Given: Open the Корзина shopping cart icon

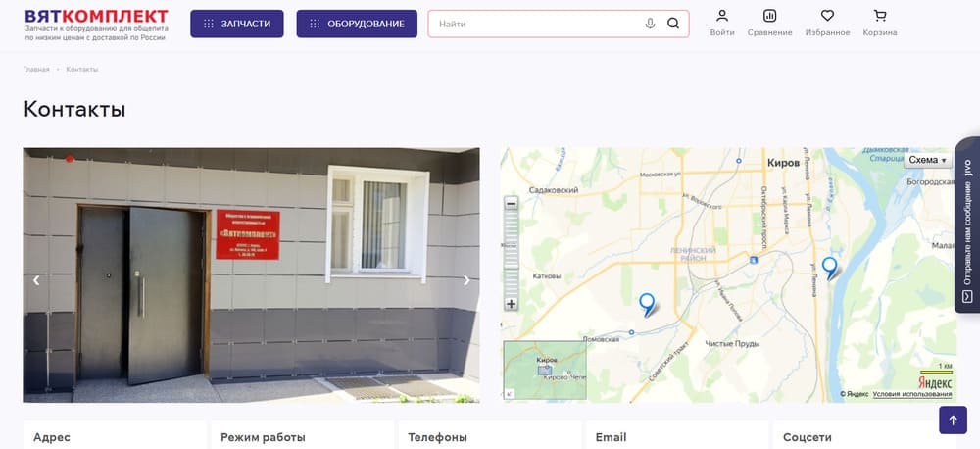Looking at the screenshot, I should click(879, 24).
